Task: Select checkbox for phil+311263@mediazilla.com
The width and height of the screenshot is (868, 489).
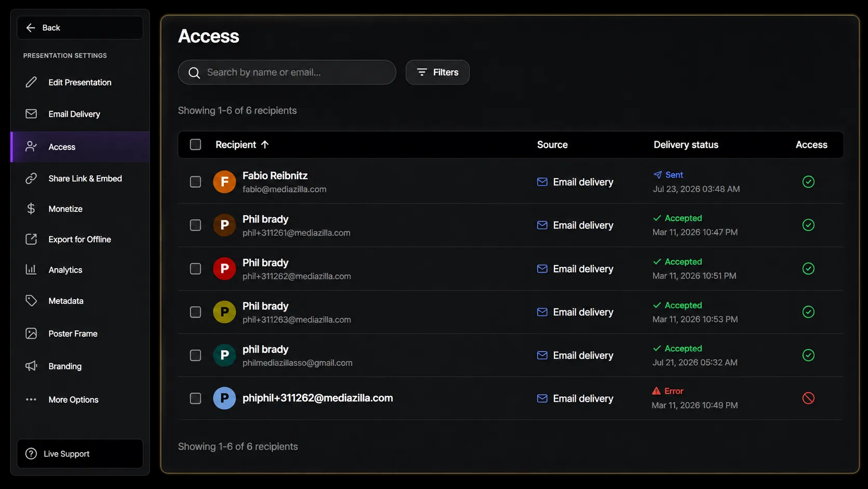Action: tap(195, 312)
